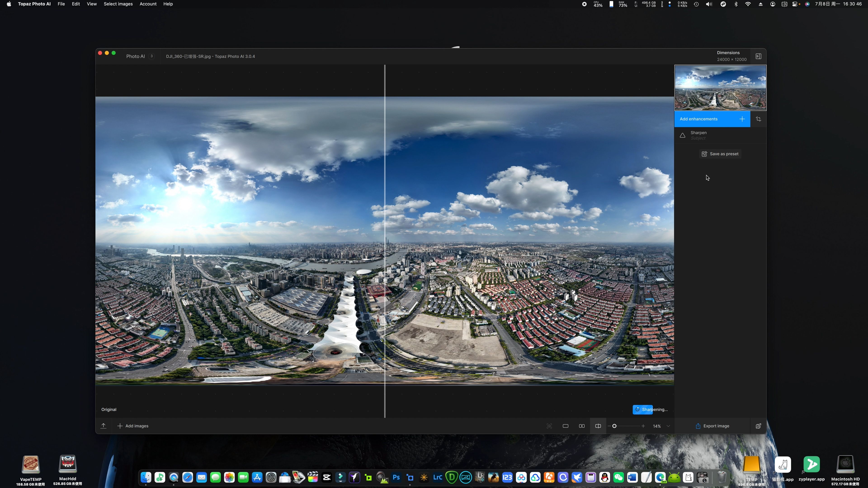Viewport: 868px width, 488px height.
Task: Enable the Add images button
Action: click(132, 425)
